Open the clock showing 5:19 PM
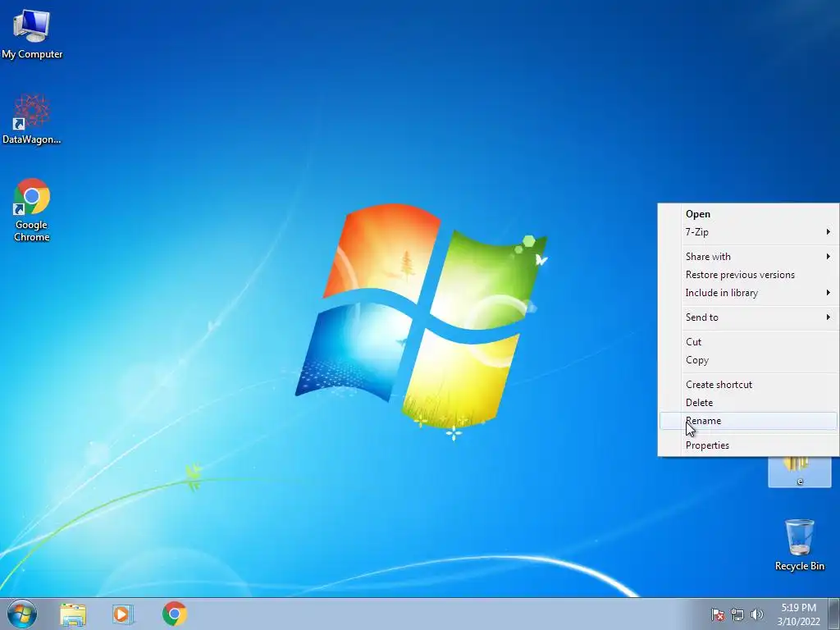840x630 pixels. 798,614
